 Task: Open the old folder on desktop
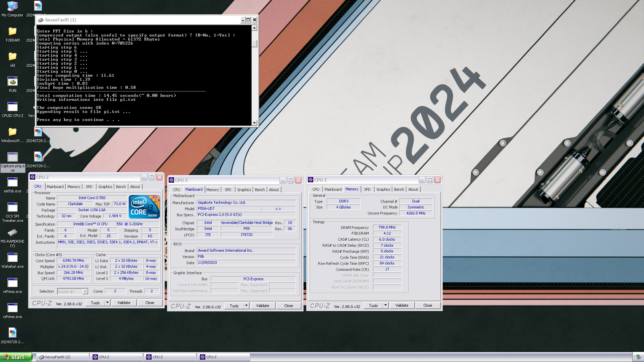tap(12, 59)
